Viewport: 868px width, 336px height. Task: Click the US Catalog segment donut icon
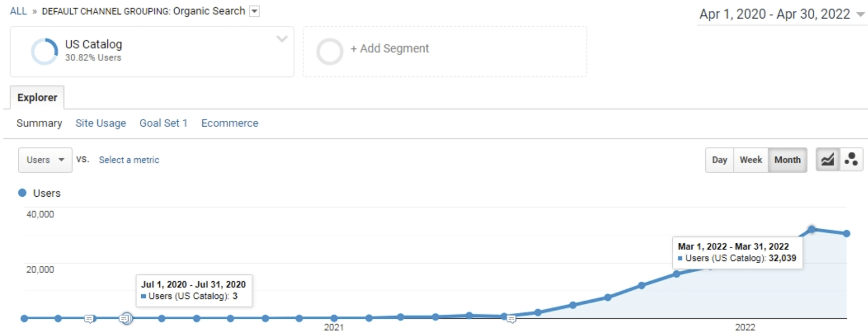click(44, 51)
